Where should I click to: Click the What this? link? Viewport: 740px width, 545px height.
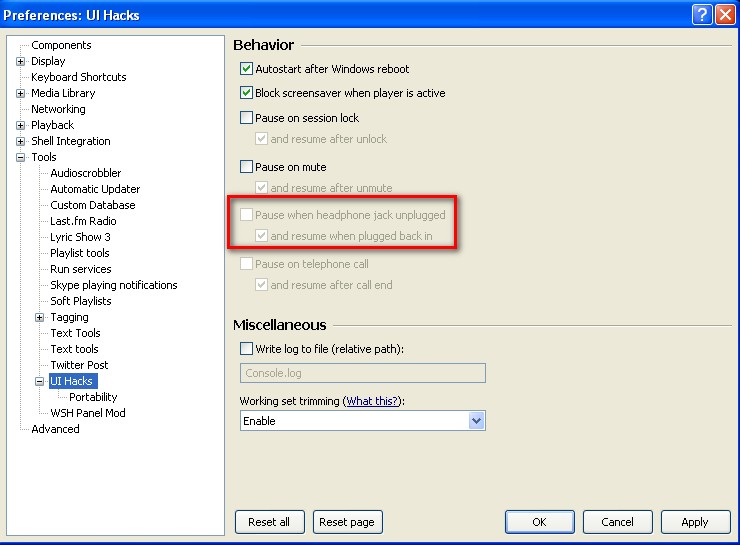(372, 401)
